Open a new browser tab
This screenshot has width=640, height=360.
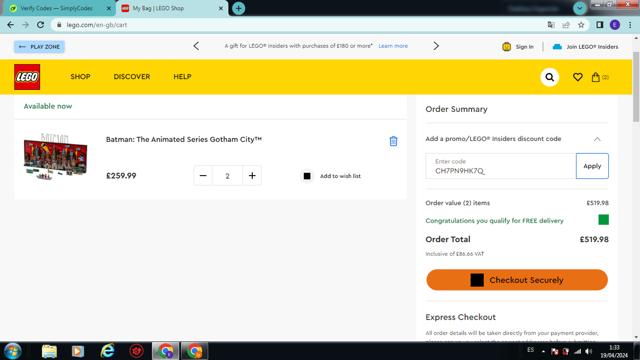[238, 8]
